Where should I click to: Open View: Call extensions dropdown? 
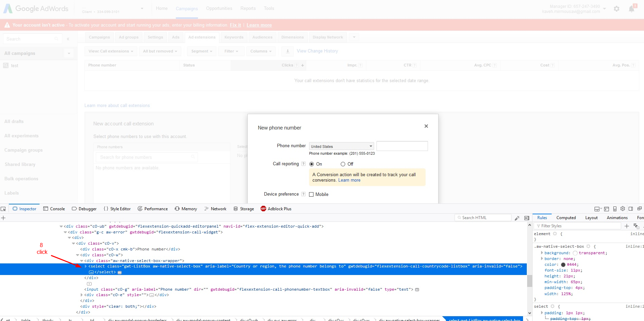pos(111,51)
